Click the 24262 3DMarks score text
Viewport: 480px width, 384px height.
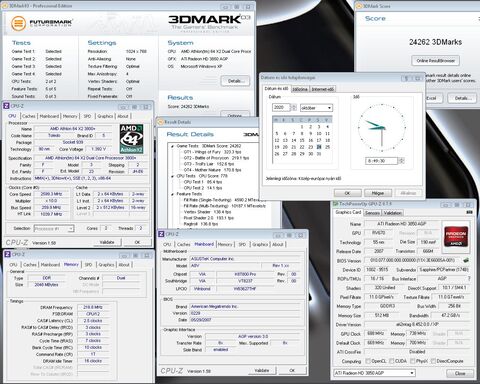click(x=435, y=42)
